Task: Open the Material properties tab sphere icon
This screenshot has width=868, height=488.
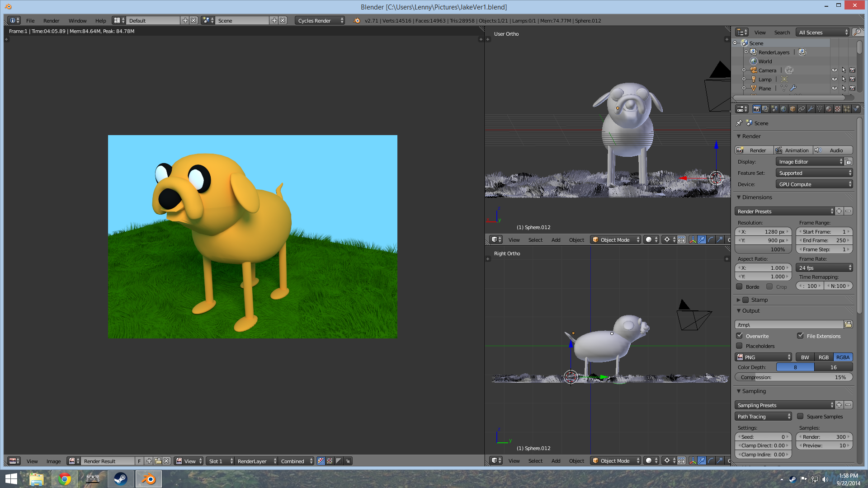Action: tap(829, 109)
